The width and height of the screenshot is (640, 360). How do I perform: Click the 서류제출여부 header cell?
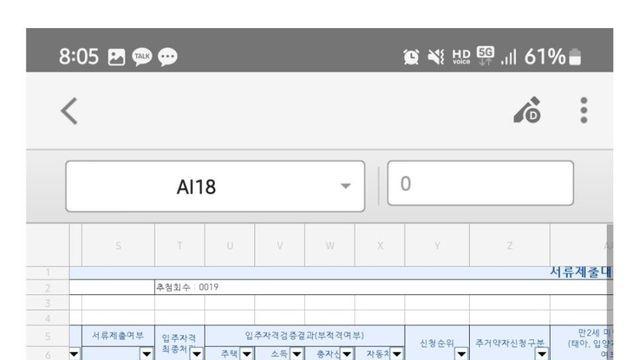point(118,336)
